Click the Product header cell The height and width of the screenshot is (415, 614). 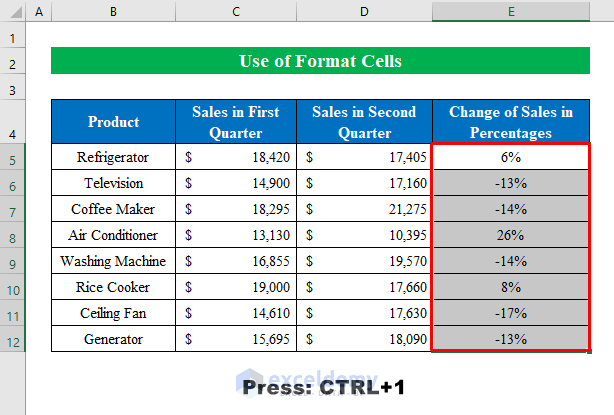click(113, 122)
